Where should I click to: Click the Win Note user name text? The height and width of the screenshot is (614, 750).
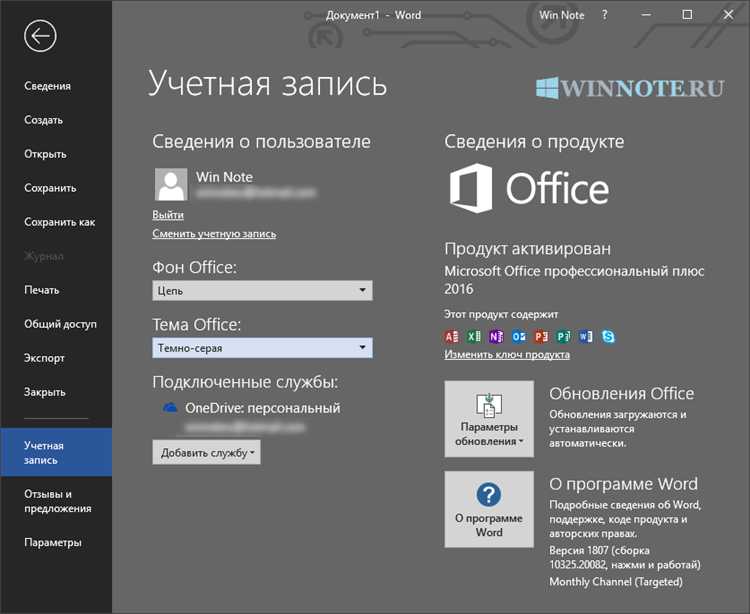pos(224,177)
